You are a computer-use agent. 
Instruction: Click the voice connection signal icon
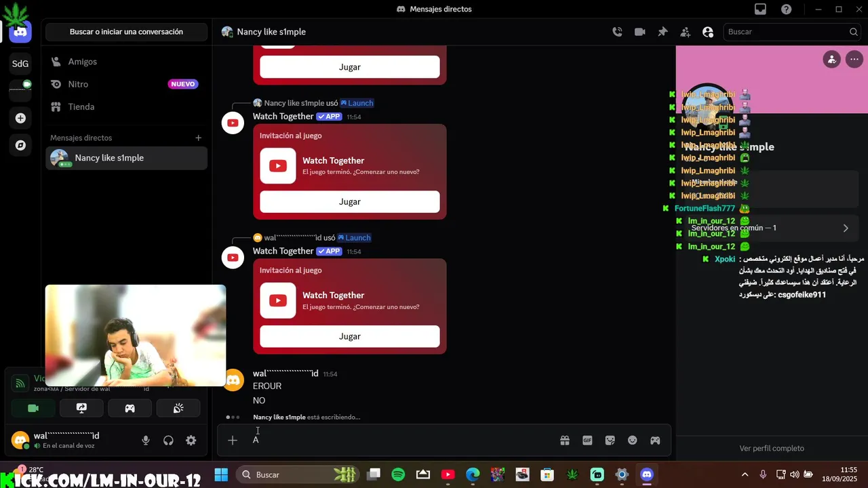20,383
